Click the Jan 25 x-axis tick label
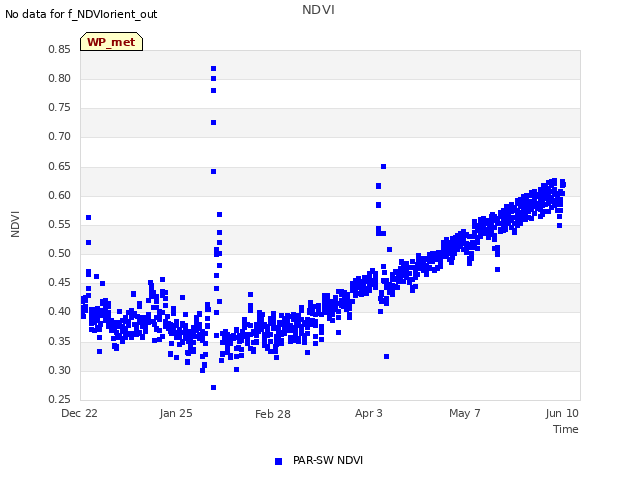Screen dimensions: 640x480 (x=176, y=413)
